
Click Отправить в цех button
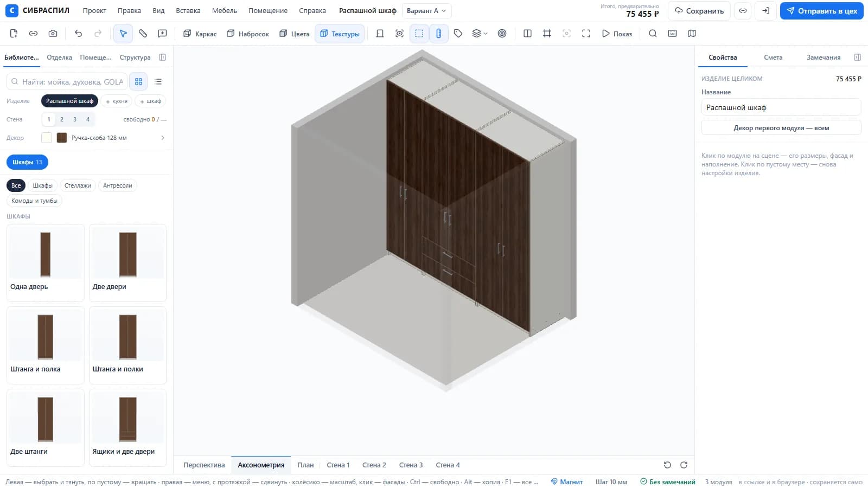[821, 11]
